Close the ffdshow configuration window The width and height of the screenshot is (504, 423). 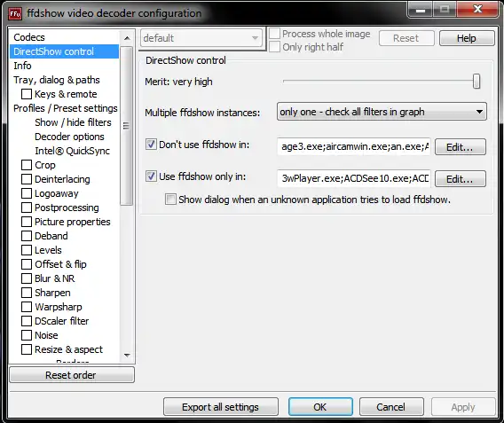477,10
